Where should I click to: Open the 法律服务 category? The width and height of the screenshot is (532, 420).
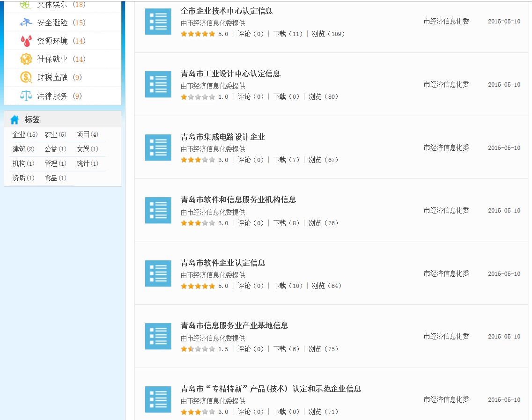[x=52, y=96]
